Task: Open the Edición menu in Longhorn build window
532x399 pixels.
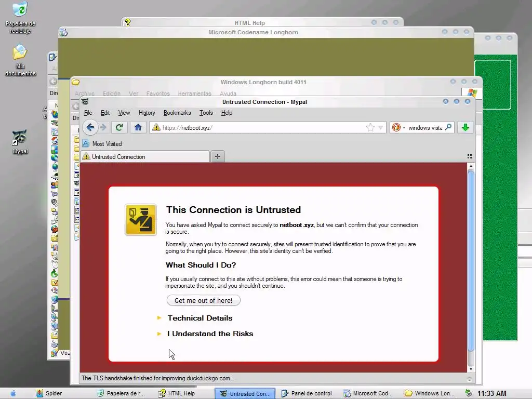Action: click(x=112, y=94)
